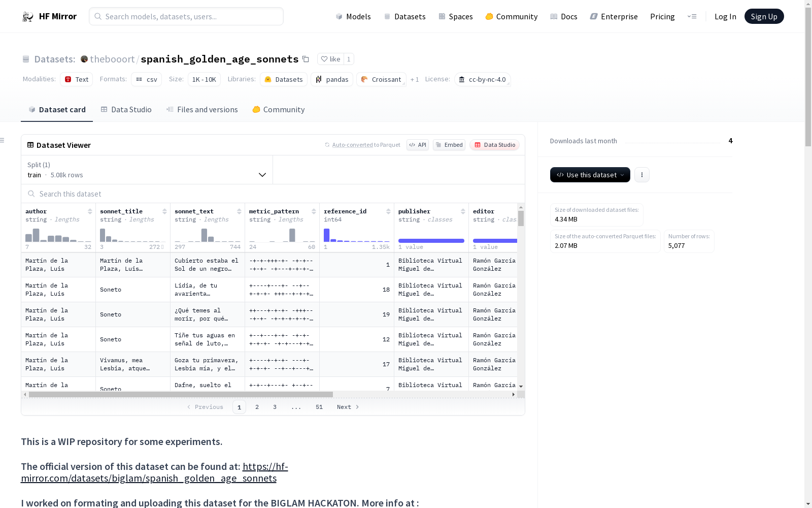Viewport: 812px width, 508px height.
Task: Filter by the pandas library tag
Action: [x=332, y=79]
